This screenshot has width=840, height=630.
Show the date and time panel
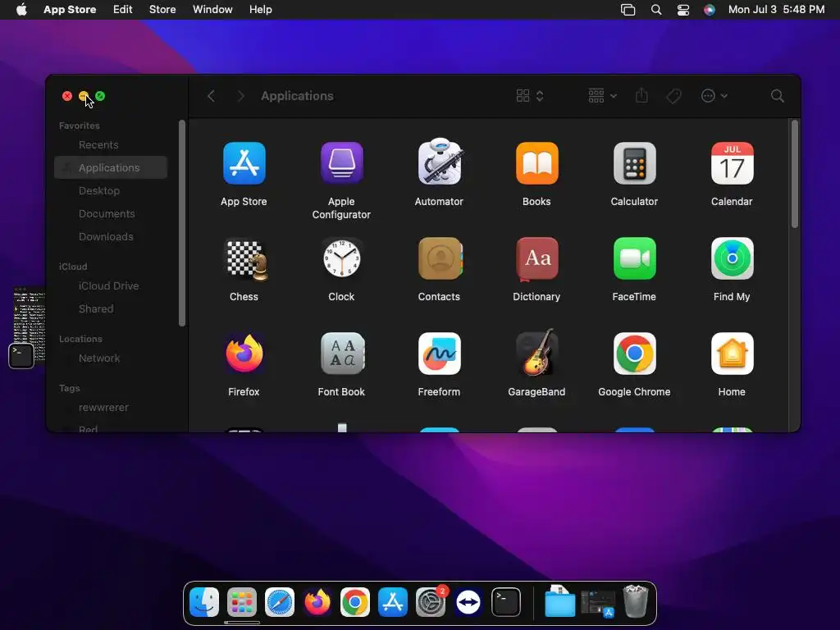(x=776, y=10)
